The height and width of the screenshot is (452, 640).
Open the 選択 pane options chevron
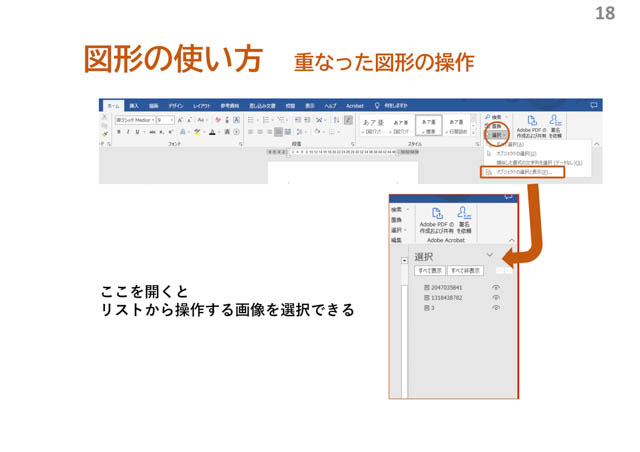[489, 256]
